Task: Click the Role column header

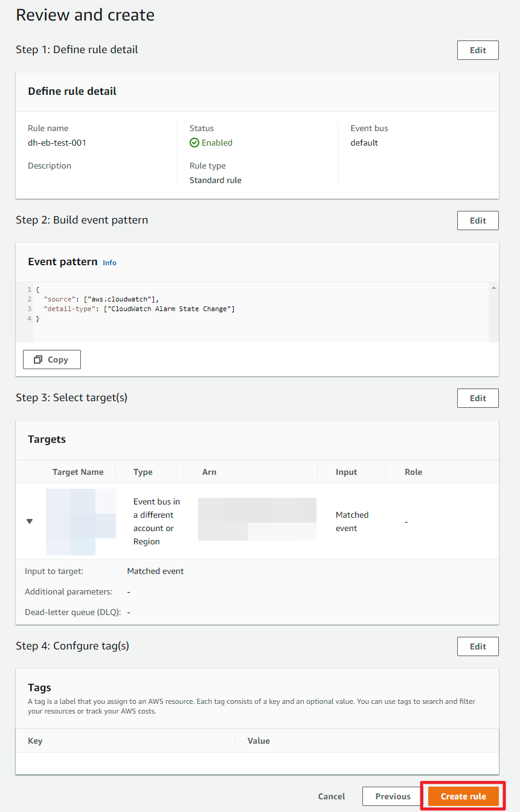Action: [x=413, y=472]
